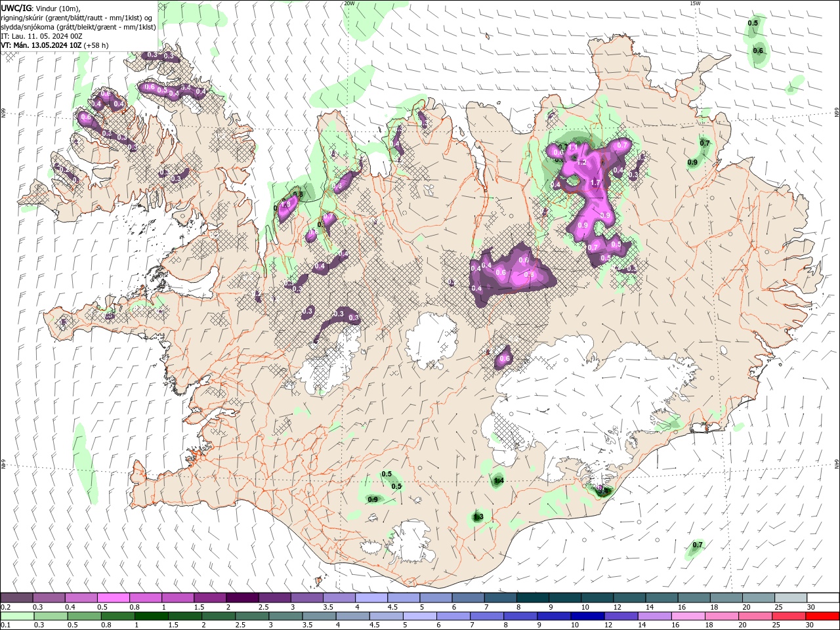
Task: Select the violet 12 swatch in the rain legend
Action: [620, 616]
